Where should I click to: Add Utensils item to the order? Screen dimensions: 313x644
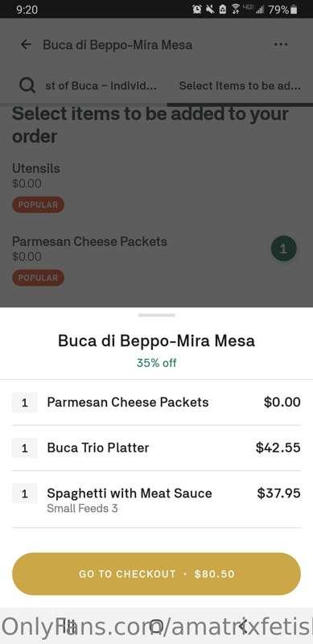tap(156, 186)
